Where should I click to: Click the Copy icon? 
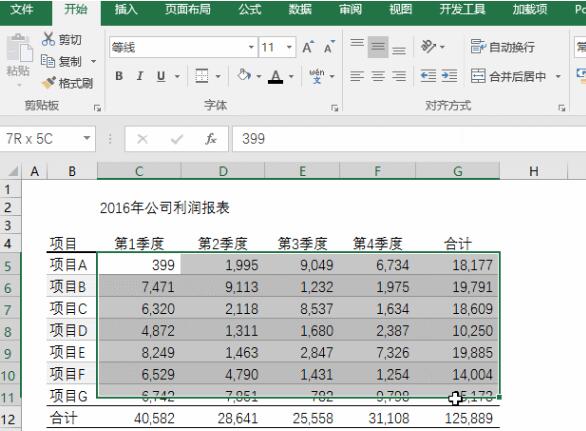[47, 61]
